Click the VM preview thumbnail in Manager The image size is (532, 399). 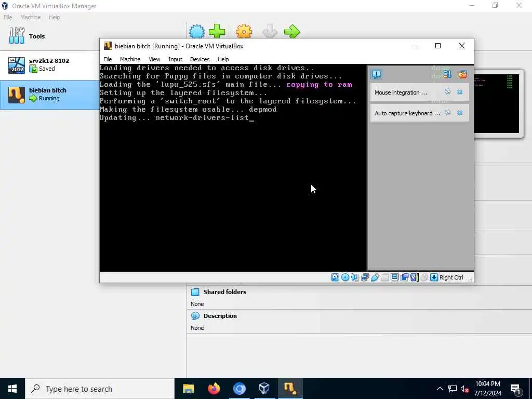tap(497, 103)
